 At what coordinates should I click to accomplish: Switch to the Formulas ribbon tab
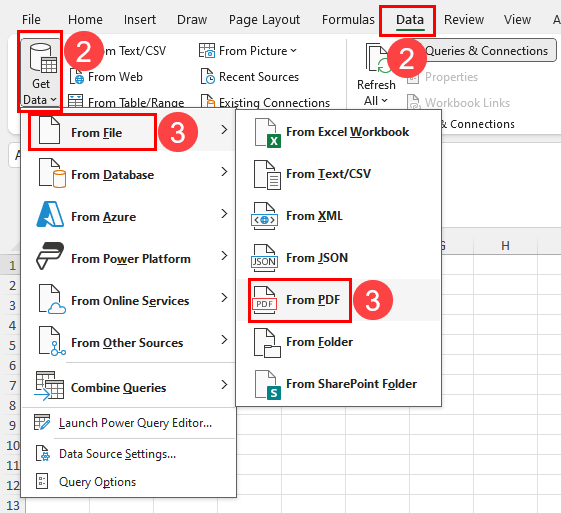[x=348, y=20]
